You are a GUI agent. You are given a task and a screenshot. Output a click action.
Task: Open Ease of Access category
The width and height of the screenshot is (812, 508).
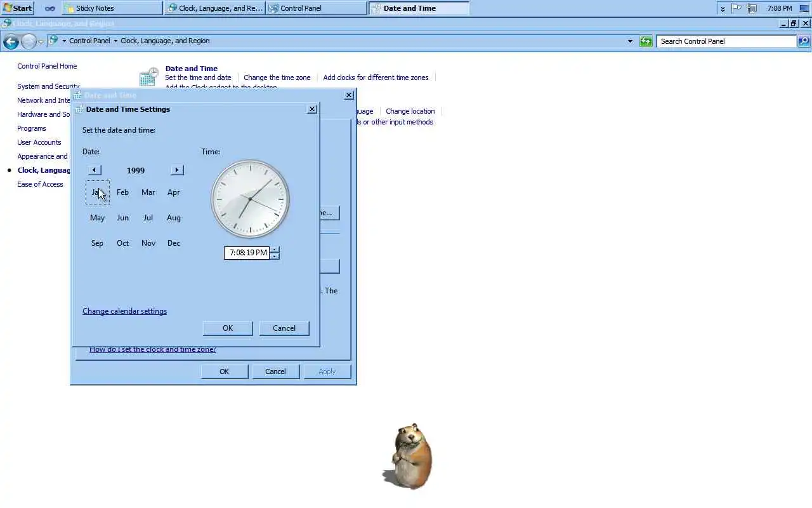click(40, 184)
